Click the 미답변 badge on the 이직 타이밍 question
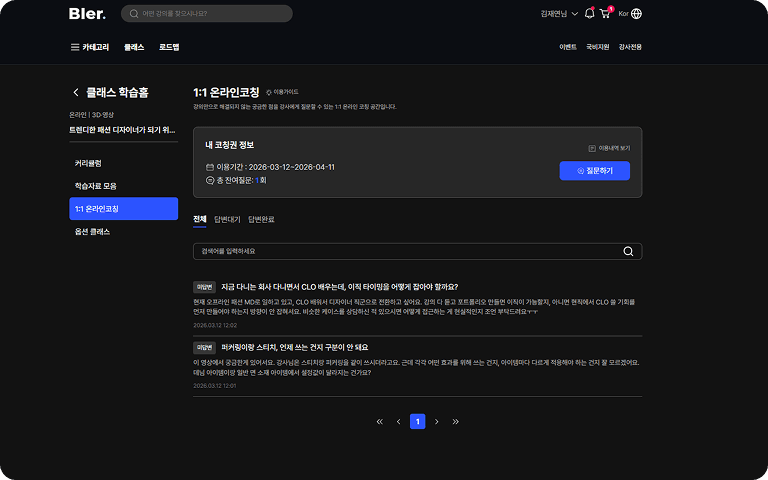Viewport: 768px width, 480px height. (x=204, y=287)
